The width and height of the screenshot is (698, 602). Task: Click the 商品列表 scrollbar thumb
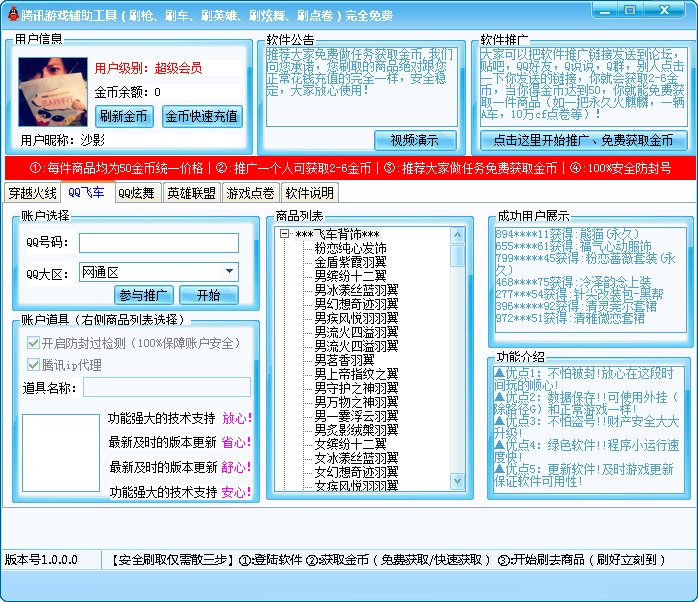(x=457, y=256)
